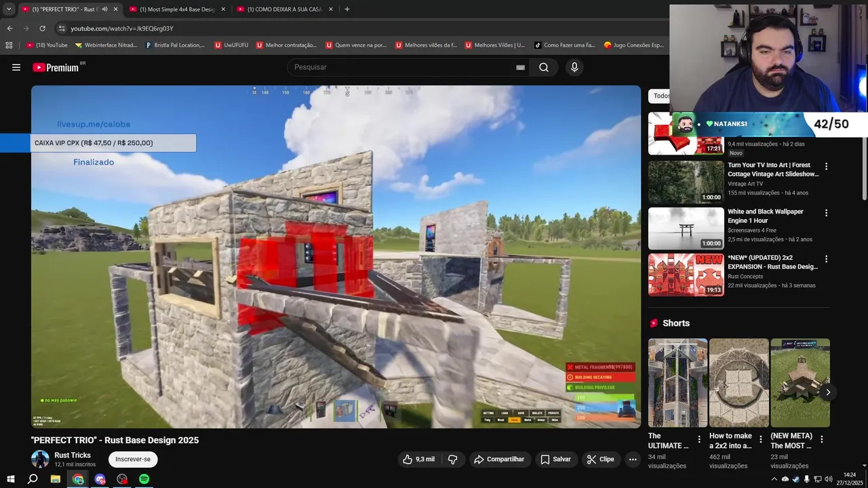Image resolution: width=868 pixels, height=488 pixels.
Task: Show hidden system tray icons
Action: [x=774, y=479]
